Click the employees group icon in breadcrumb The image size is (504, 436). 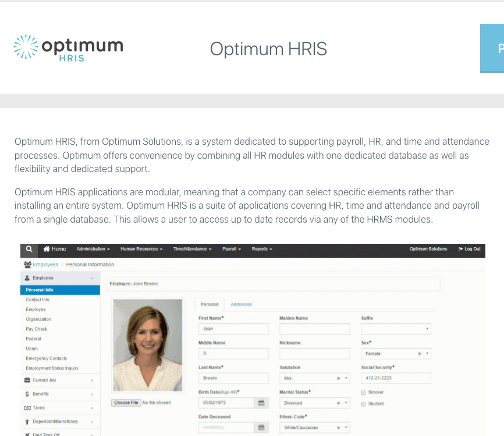pos(27,265)
